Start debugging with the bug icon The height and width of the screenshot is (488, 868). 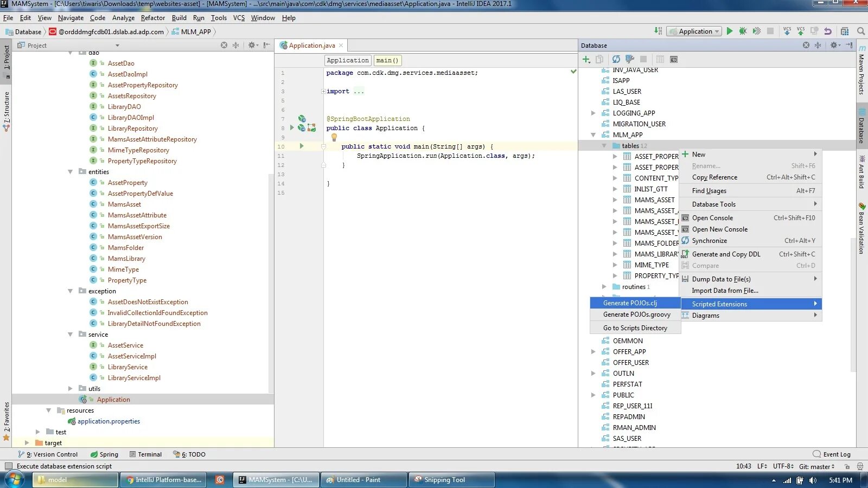(743, 31)
